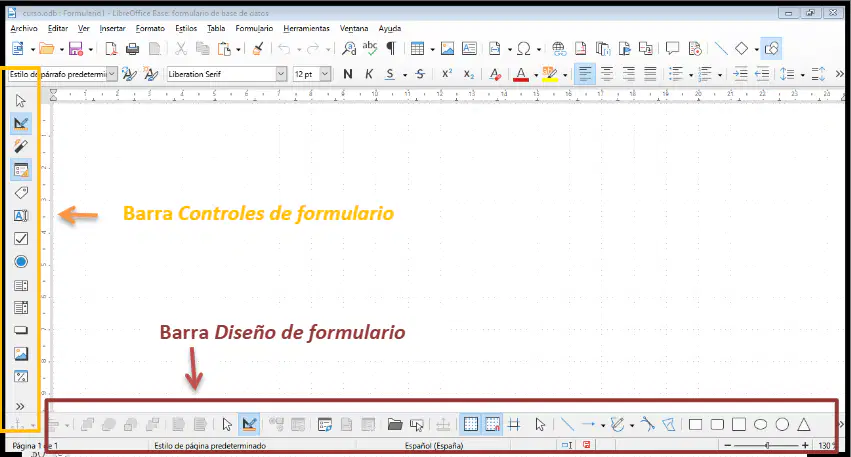
Task: Select the Push Button form control
Action: coord(21,330)
